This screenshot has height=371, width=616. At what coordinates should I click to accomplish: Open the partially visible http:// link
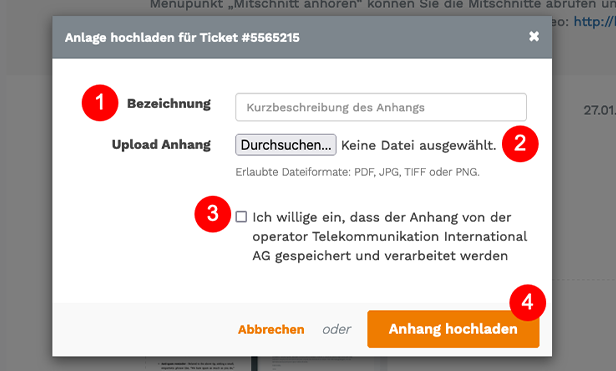pyautogui.click(x=594, y=21)
